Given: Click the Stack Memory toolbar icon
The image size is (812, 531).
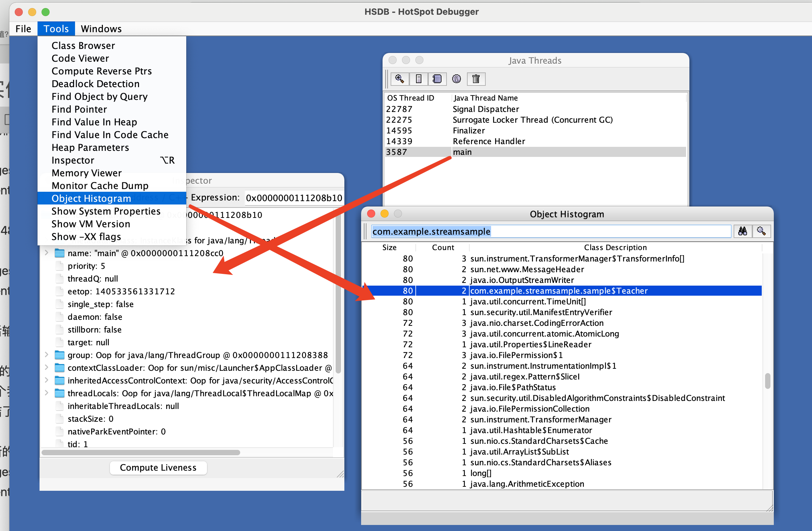Looking at the screenshot, I should tap(419, 79).
